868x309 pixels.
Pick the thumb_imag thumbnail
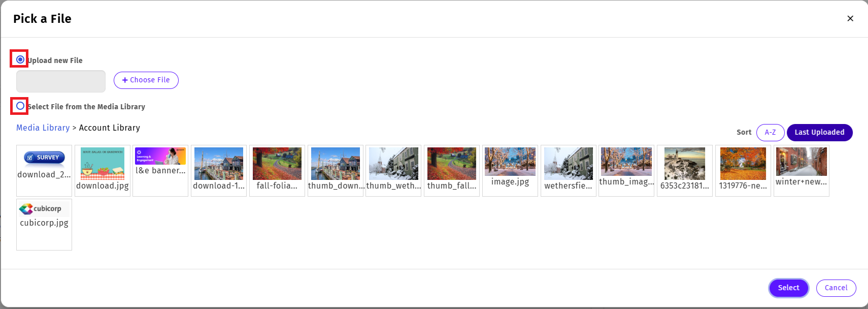point(626,171)
